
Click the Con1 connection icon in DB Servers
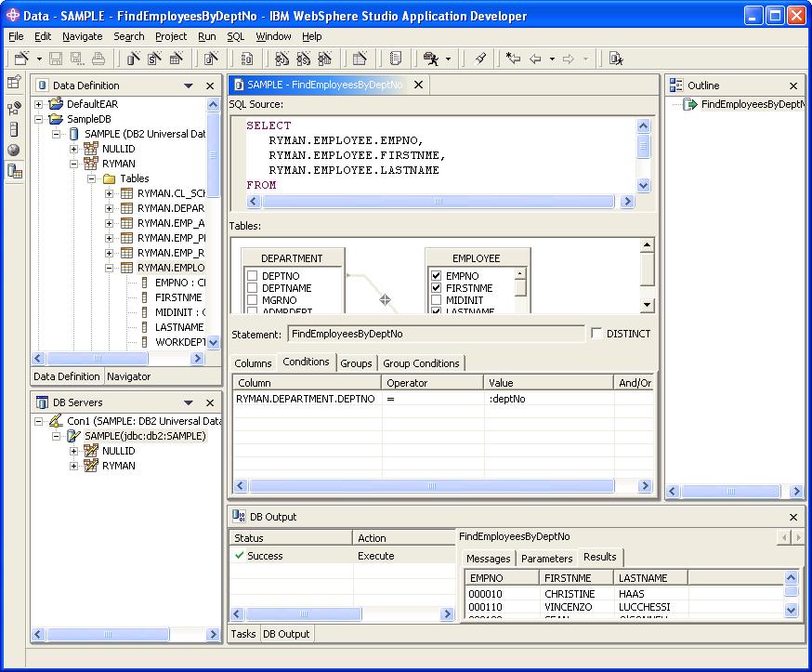pos(56,421)
